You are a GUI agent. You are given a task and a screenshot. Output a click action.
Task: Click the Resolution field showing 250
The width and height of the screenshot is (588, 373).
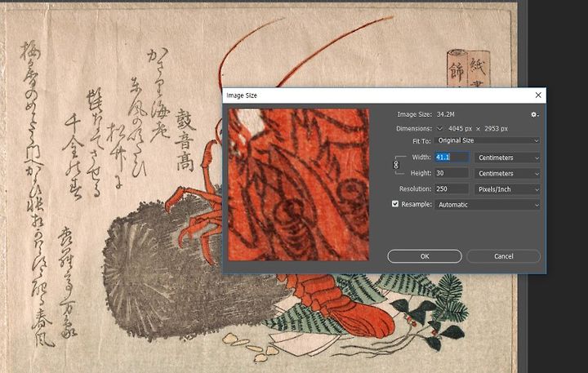coord(452,189)
